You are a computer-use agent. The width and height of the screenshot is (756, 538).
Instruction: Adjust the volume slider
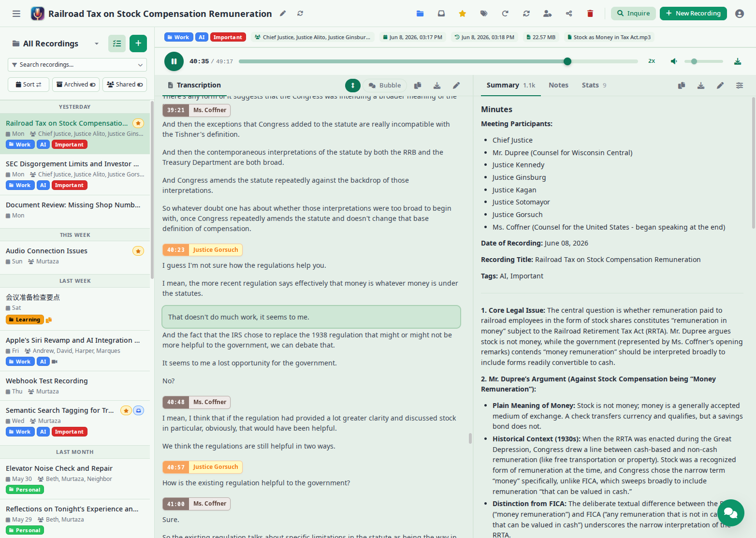(x=704, y=61)
